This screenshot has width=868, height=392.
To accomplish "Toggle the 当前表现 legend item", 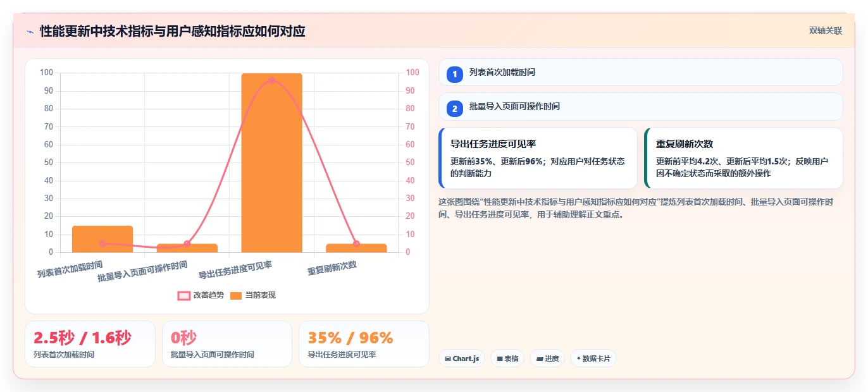I will click(x=253, y=295).
